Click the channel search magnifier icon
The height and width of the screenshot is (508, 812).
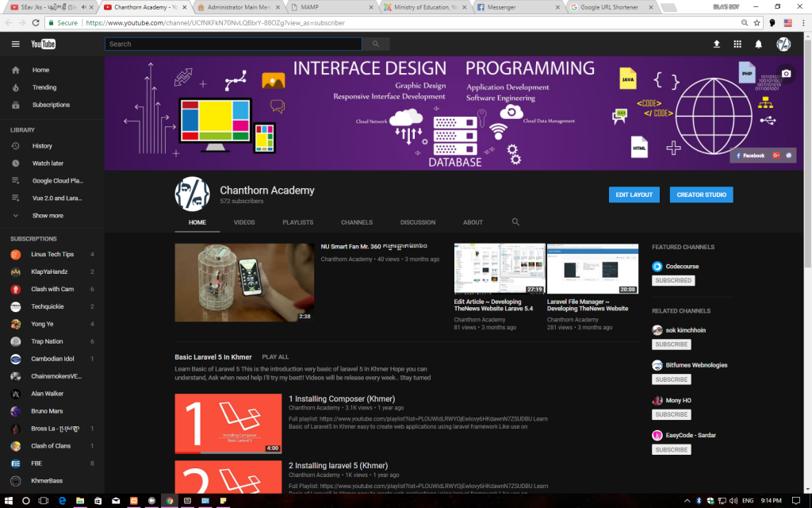tap(515, 222)
